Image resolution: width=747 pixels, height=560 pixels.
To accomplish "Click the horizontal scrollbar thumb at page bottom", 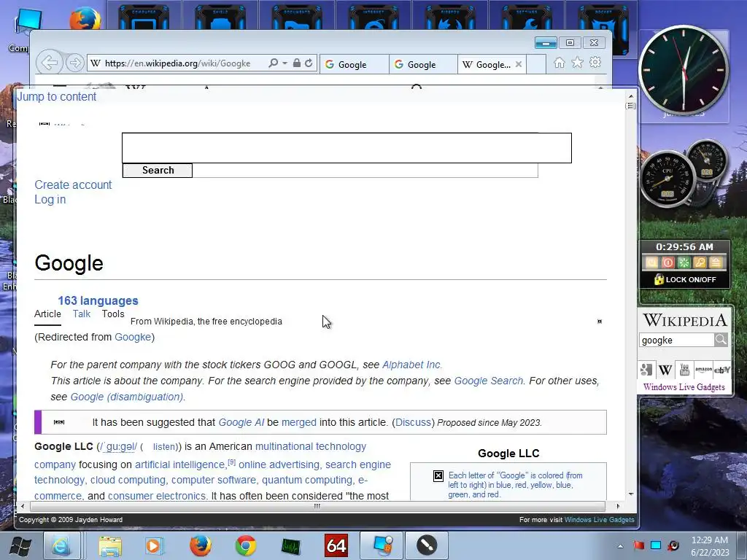I will [317, 506].
